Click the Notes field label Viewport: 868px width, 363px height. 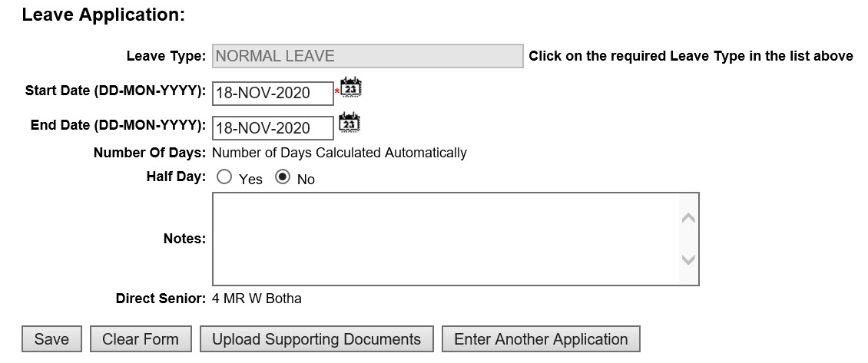[184, 239]
